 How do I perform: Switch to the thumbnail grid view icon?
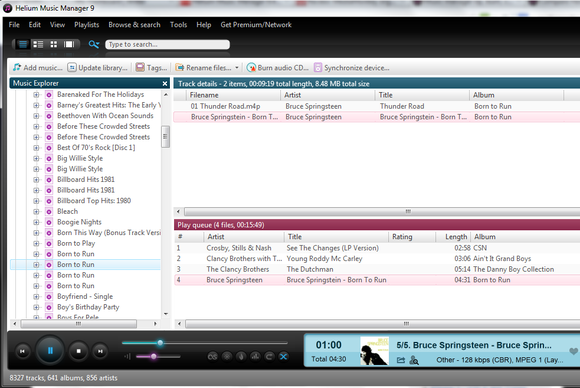[x=54, y=44]
